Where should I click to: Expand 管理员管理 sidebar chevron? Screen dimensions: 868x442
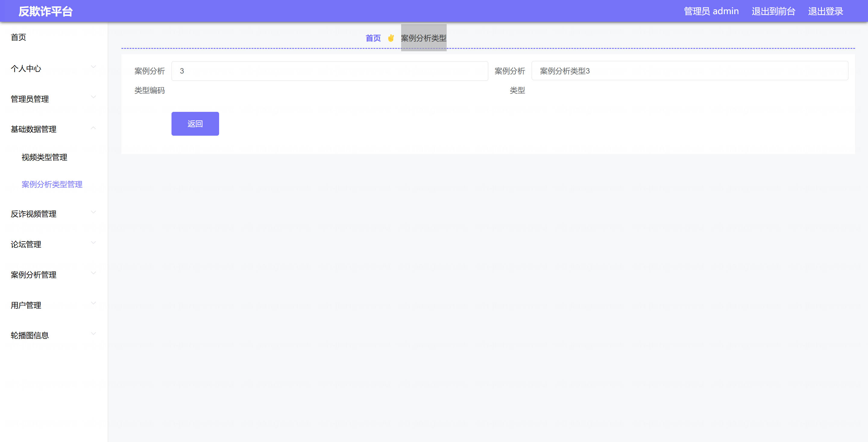(93, 97)
